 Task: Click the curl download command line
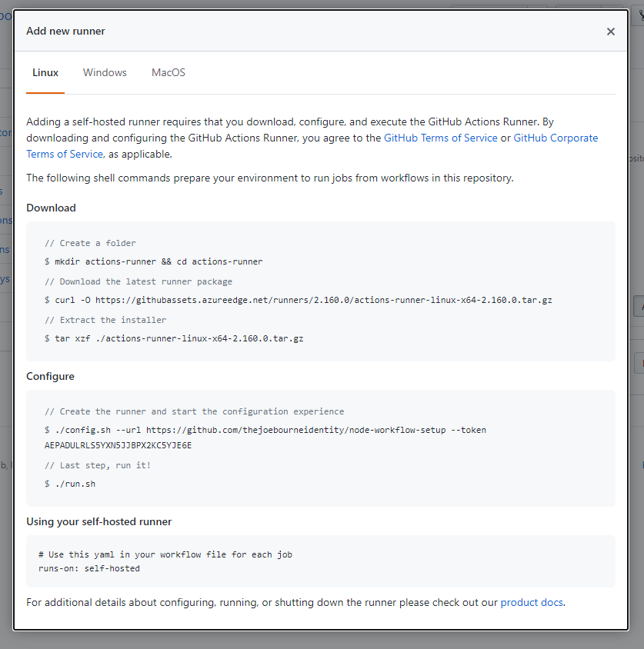pos(299,300)
